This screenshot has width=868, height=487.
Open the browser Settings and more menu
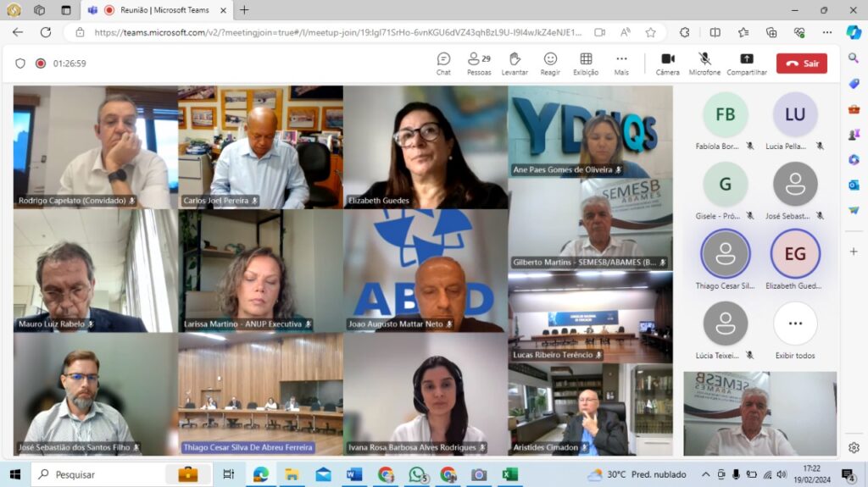coord(826,32)
